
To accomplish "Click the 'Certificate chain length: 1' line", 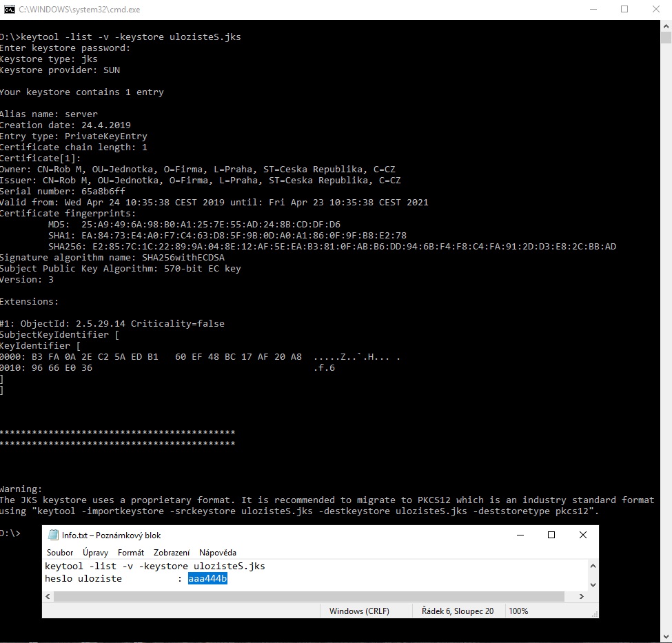I will (x=73, y=147).
